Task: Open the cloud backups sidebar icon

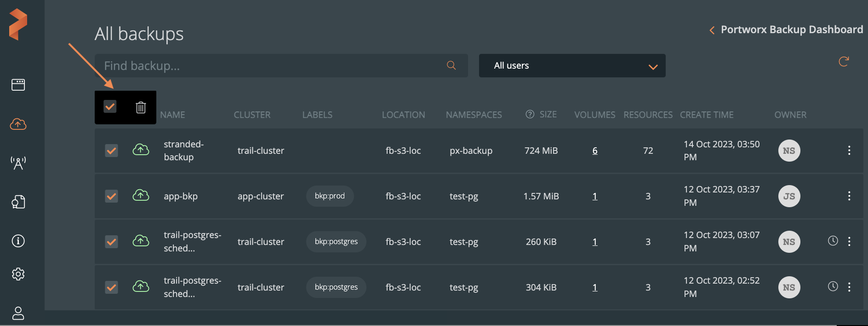Action: 18,124
